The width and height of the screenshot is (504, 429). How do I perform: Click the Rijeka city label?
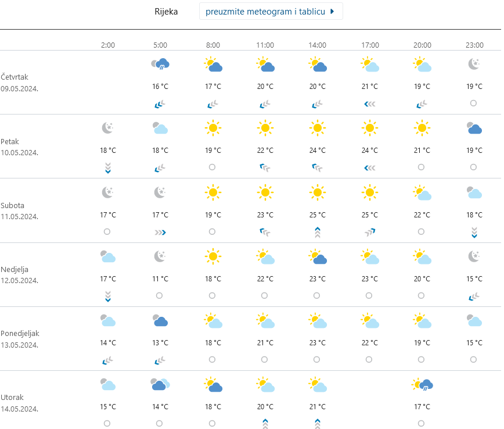click(x=166, y=12)
